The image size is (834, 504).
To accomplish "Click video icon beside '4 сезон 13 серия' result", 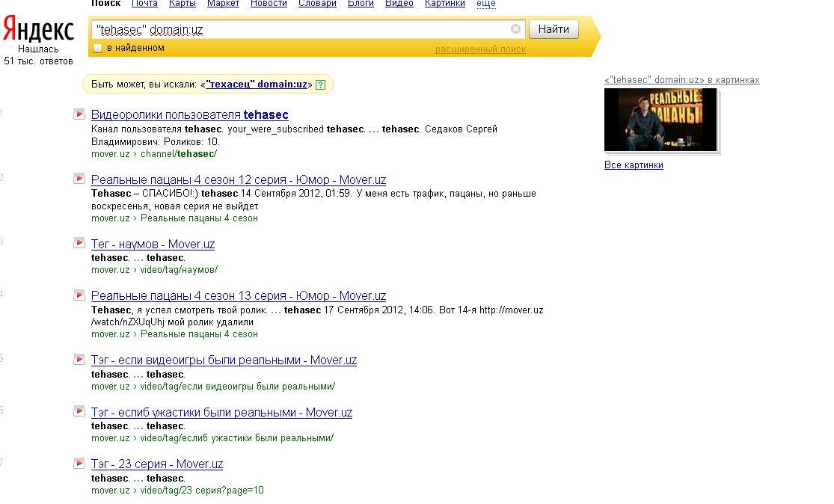I will (x=79, y=295).
